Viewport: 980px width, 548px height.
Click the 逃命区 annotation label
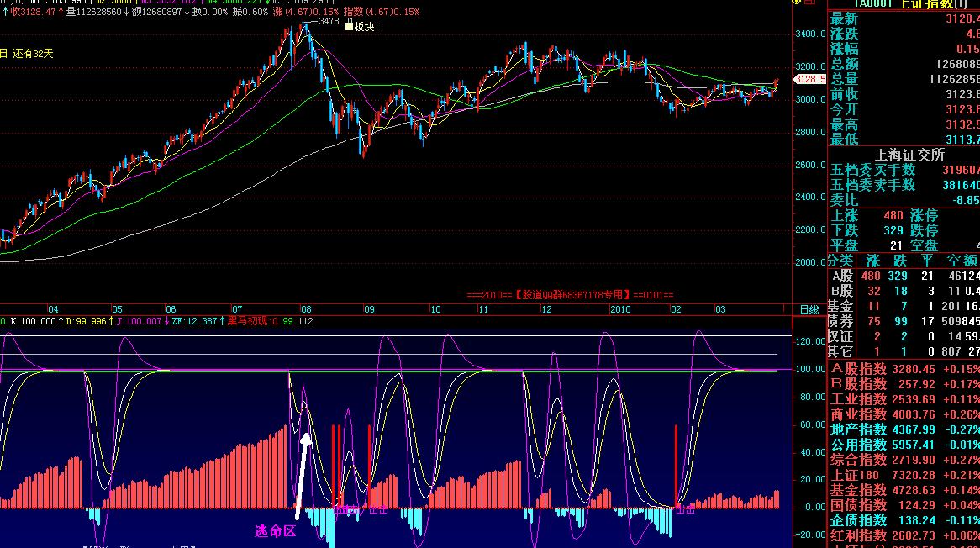point(275,531)
